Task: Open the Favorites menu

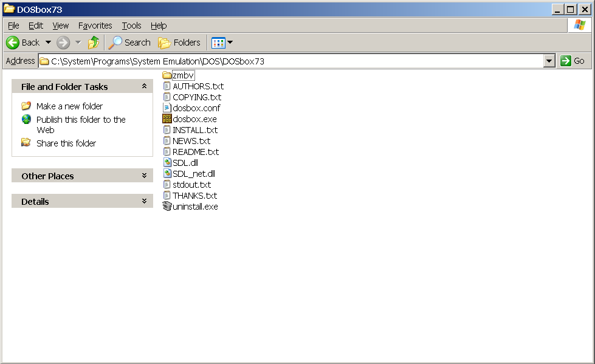Action: [x=95, y=26]
